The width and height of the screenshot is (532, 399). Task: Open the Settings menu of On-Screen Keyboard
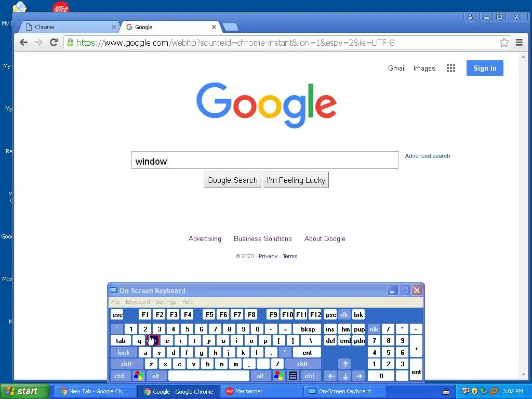(x=166, y=302)
